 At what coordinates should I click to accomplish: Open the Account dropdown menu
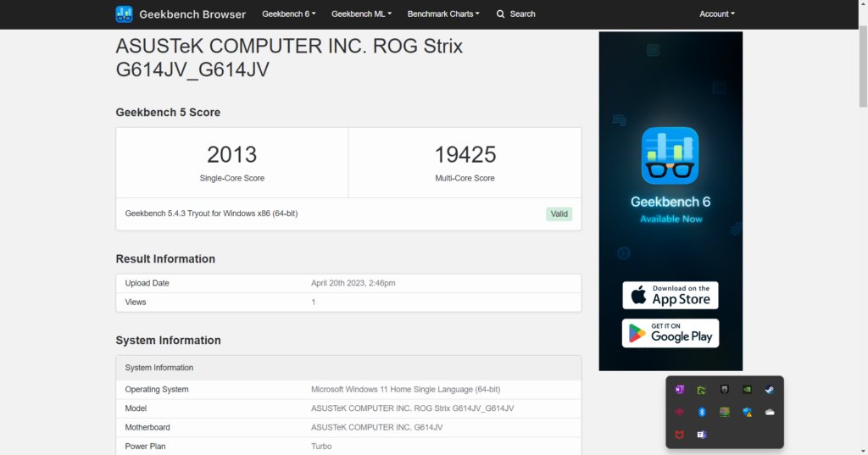click(717, 14)
